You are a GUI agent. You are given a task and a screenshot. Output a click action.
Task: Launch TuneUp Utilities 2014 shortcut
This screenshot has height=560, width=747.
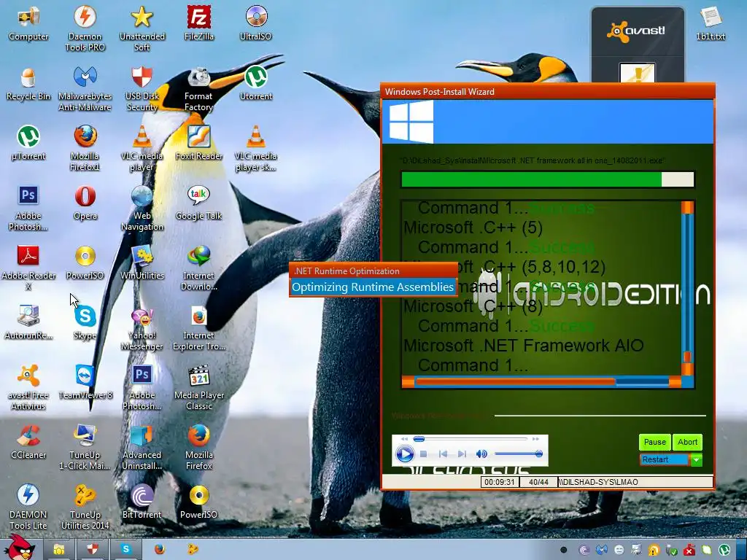(85, 507)
